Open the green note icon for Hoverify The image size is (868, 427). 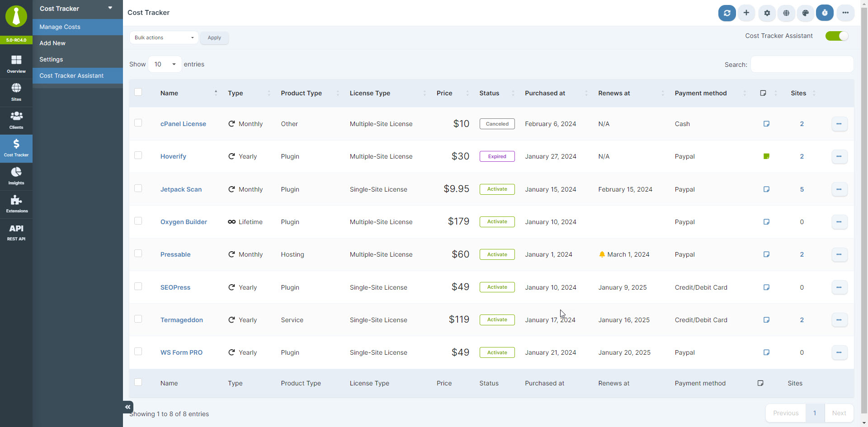click(766, 156)
